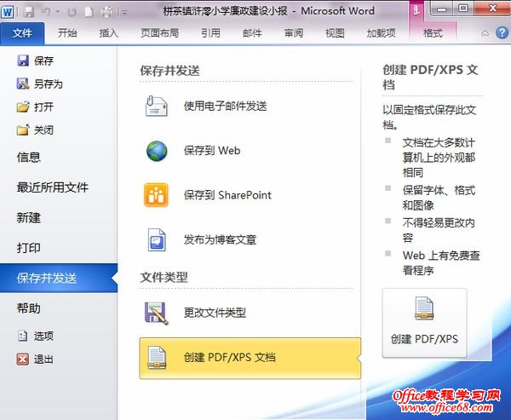511x420 pixels.
Task: Click the Undo icon in quick access toolbar
Action: (x=47, y=12)
